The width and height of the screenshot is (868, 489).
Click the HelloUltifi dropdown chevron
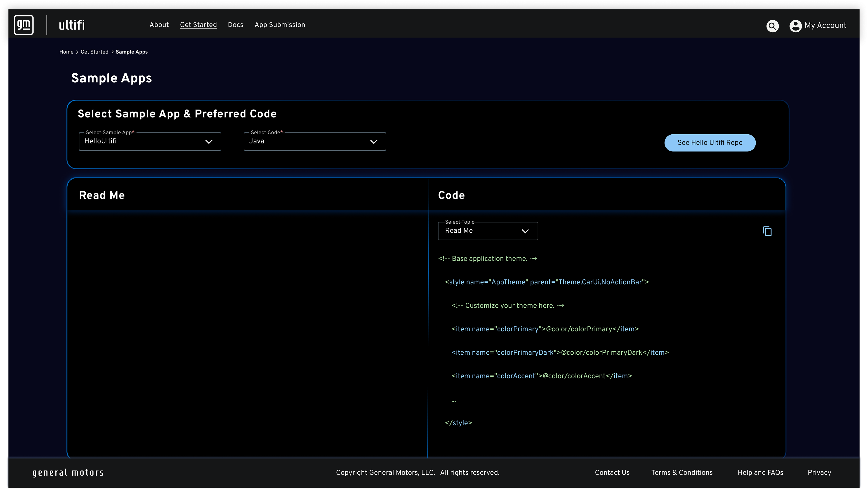click(x=209, y=142)
